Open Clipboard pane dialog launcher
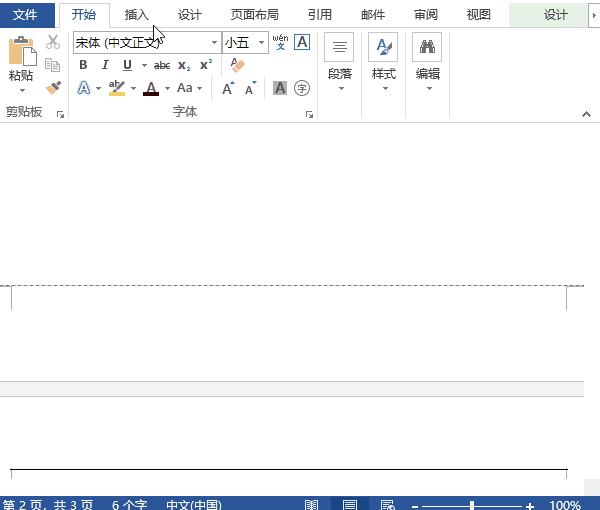This screenshot has width=600, height=510. coord(60,114)
